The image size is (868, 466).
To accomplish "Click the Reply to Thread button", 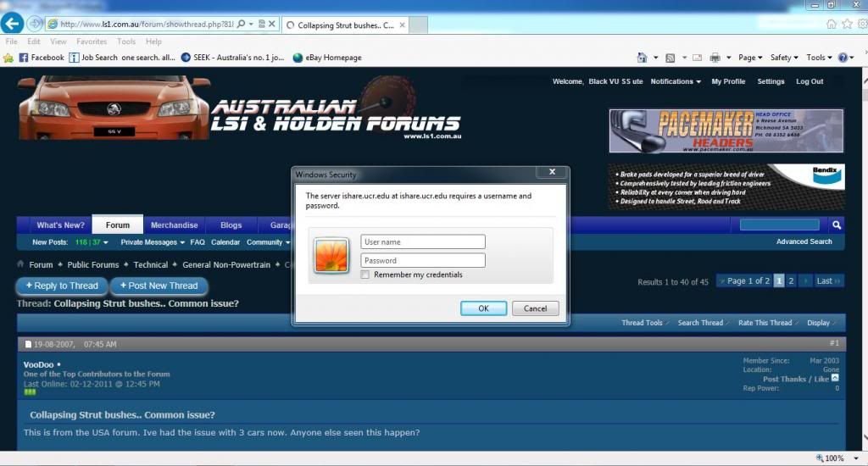I will [61, 286].
